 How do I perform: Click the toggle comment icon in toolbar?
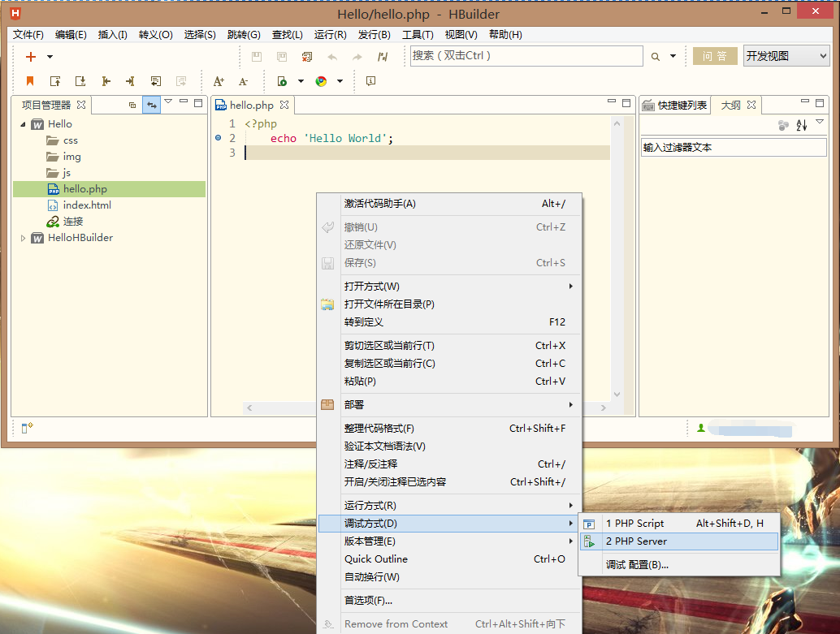(x=383, y=57)
